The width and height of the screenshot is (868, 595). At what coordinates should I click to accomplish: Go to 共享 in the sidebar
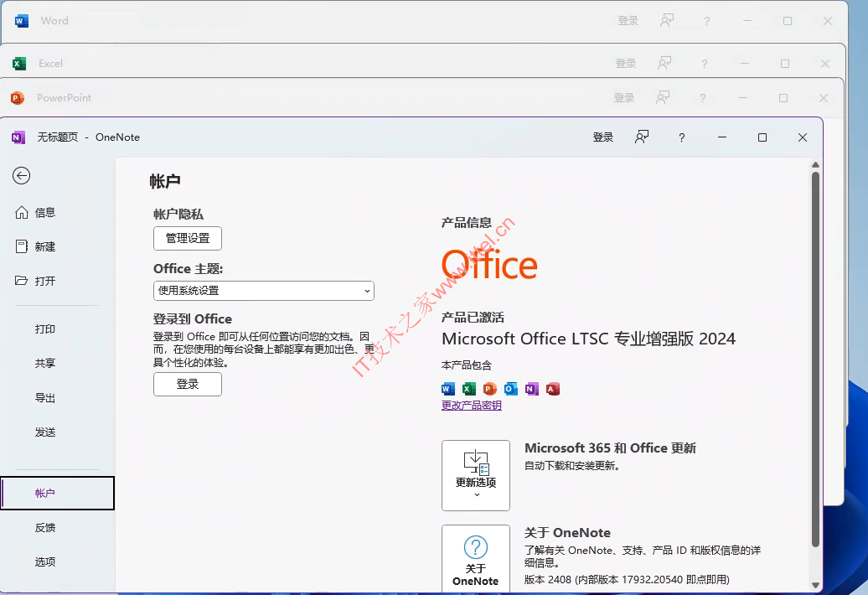click(x=45, y=364)
